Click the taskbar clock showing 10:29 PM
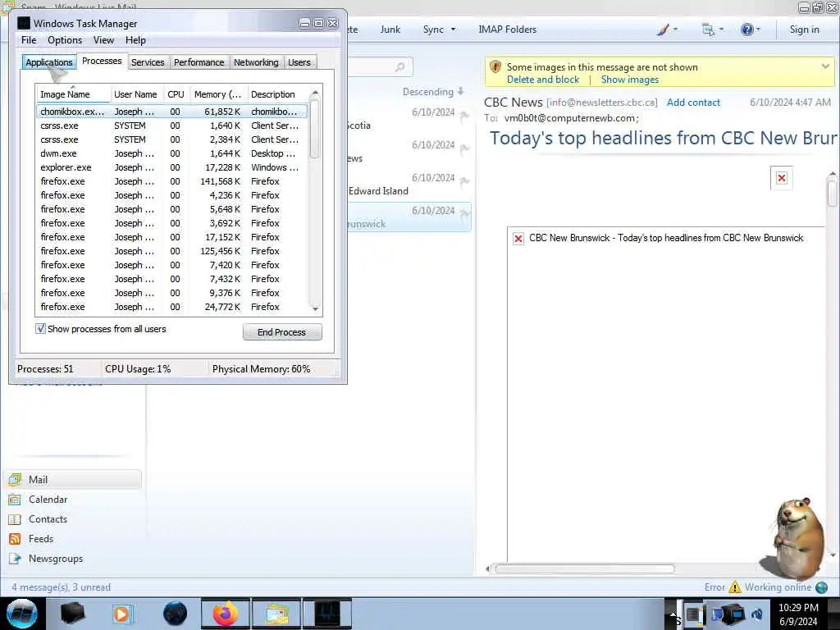 [x=798, y=614]
